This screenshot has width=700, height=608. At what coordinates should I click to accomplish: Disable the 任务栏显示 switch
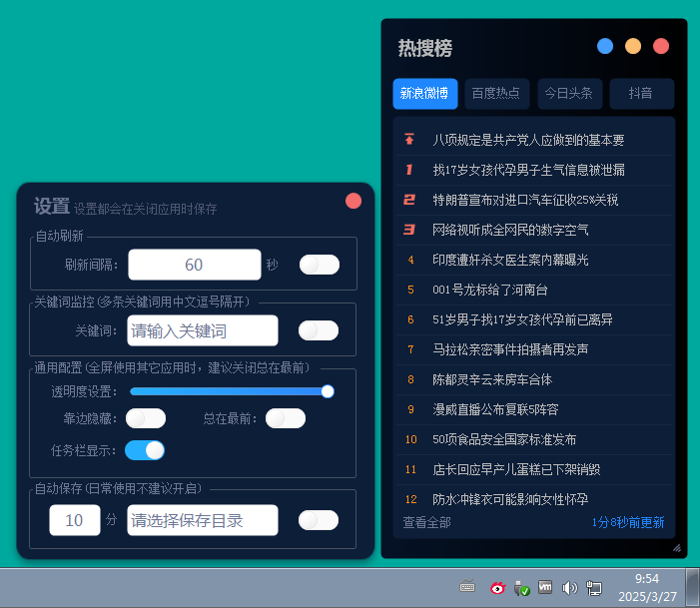click(145, 450)
